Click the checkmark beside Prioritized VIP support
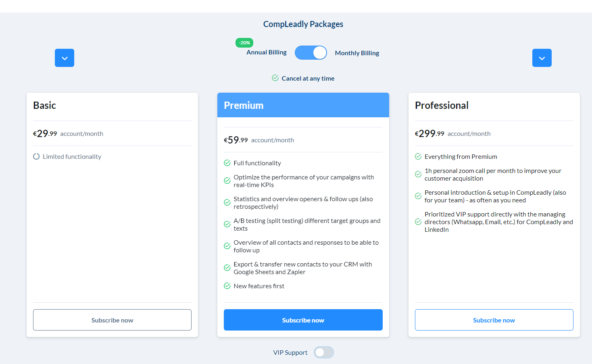This screenshot has width=592, height=364. [418, 222]
